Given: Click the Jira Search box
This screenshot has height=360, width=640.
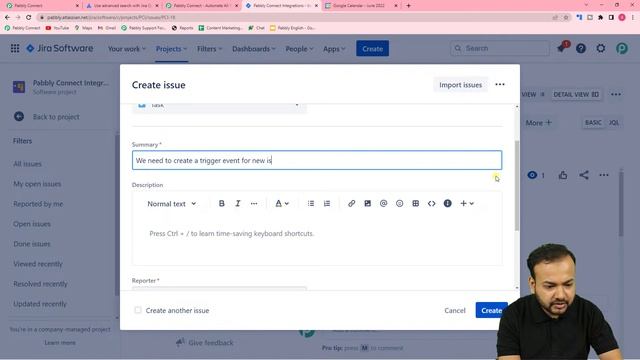Looking at the screenshot, I should pos(500,48).
